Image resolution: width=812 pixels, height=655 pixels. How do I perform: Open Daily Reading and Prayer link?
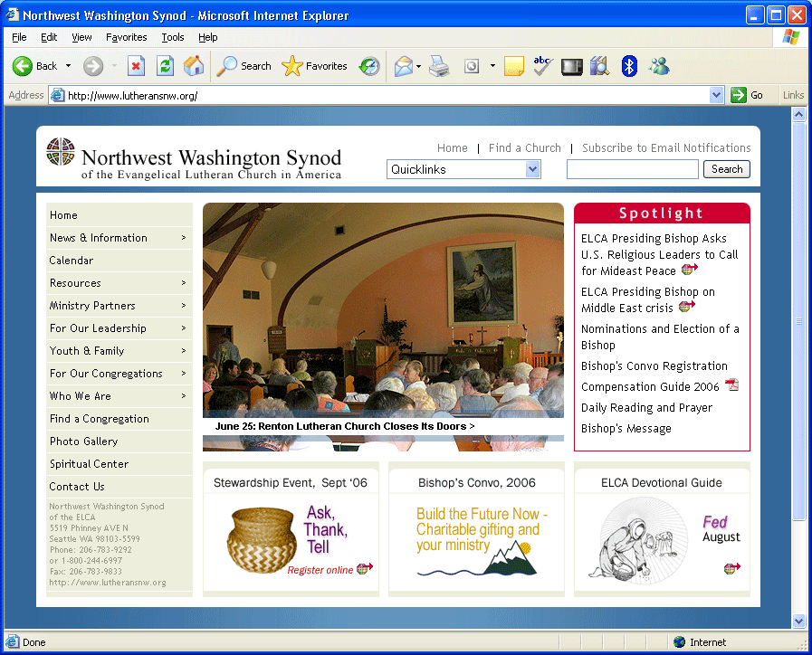pyautogui.click(x=646, y=408)
